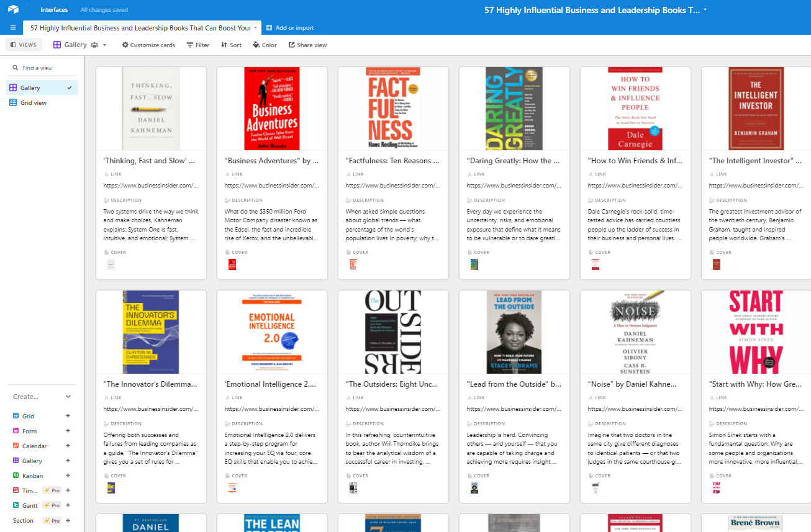Click the Kanban option in Create list

[x=32, y=476]
